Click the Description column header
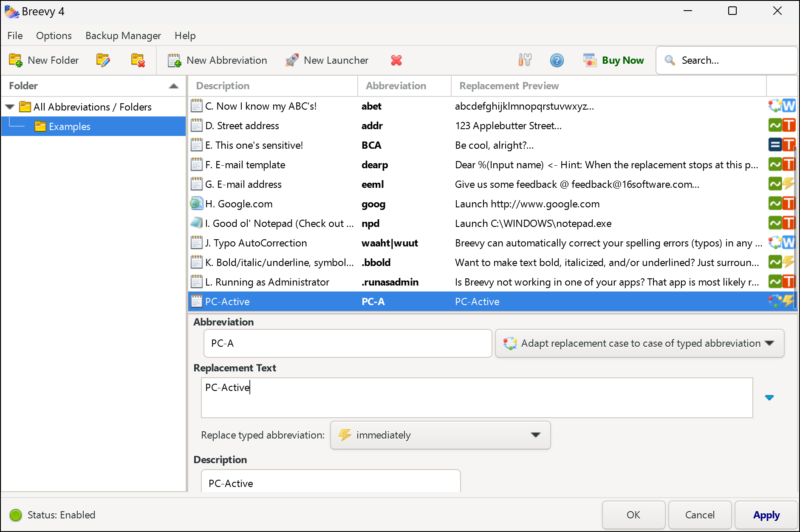800x532 pixels. click(273, 86)
